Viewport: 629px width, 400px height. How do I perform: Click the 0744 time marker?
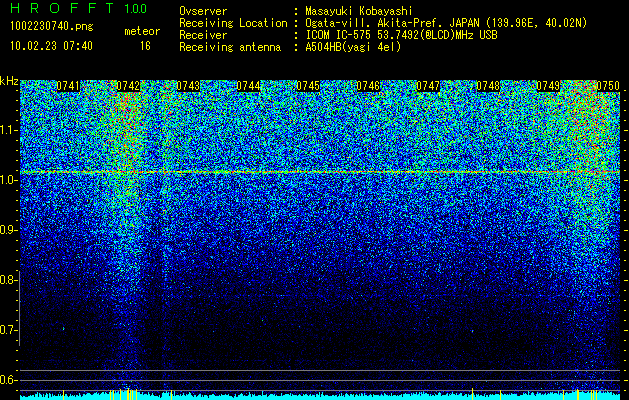(248, 86)
